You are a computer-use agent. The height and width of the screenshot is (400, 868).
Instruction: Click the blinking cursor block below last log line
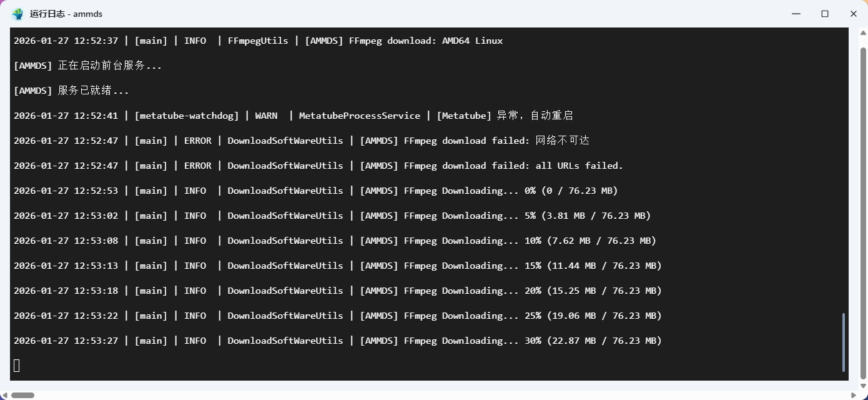[17, 365]
